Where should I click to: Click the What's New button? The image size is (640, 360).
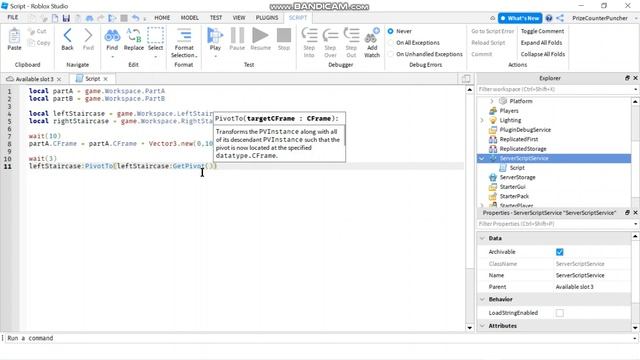click(x=520, y=18)
